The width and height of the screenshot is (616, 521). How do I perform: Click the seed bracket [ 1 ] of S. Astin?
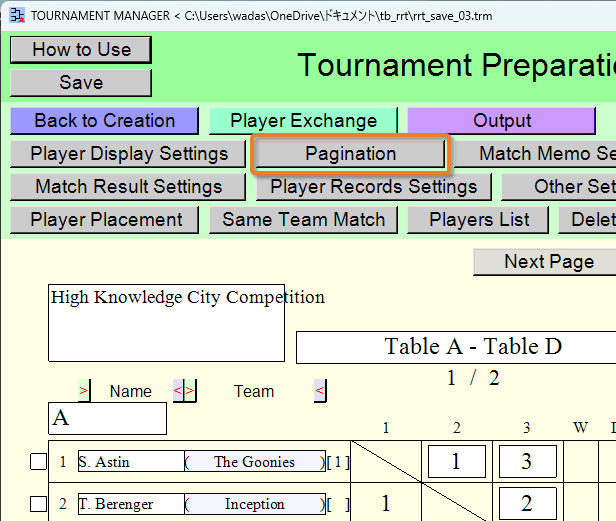[x=337, y=462]
